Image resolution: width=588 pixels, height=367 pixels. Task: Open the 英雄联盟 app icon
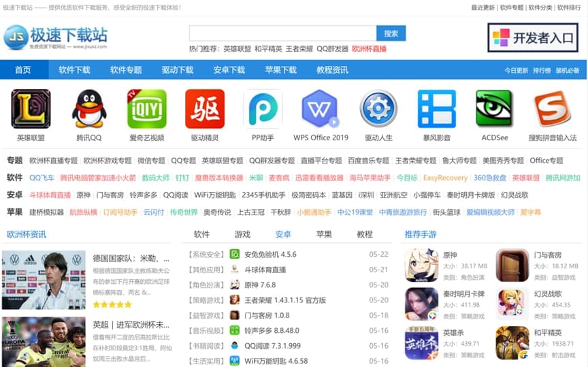pos(31,109)
